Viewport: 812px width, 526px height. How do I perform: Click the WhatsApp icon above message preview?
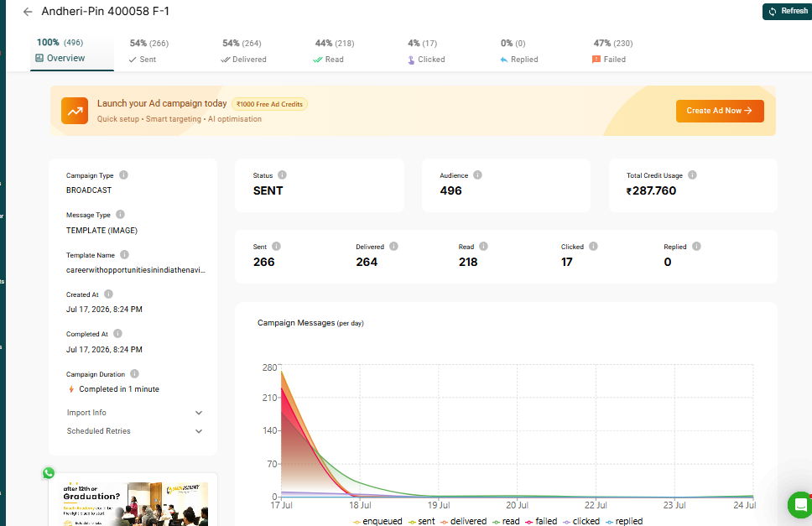click(49, 472)
